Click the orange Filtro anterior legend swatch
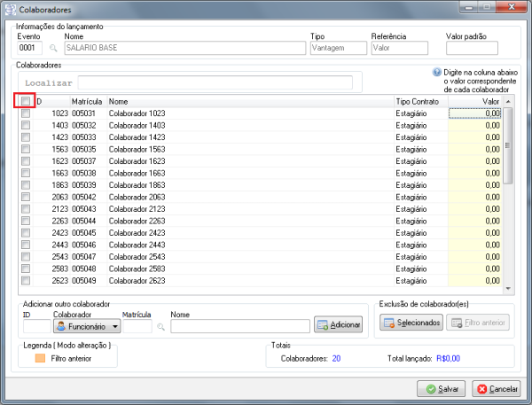The height and width of the screenshot is (405, 532). pyautogui.click(x=40, y=359)
